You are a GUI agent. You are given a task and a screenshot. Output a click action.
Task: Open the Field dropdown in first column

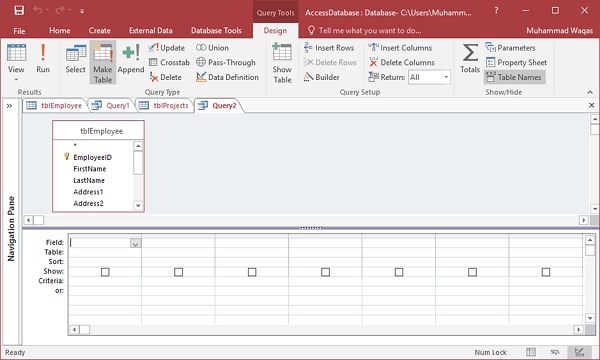pyautogui.click(x=135, y=243)
